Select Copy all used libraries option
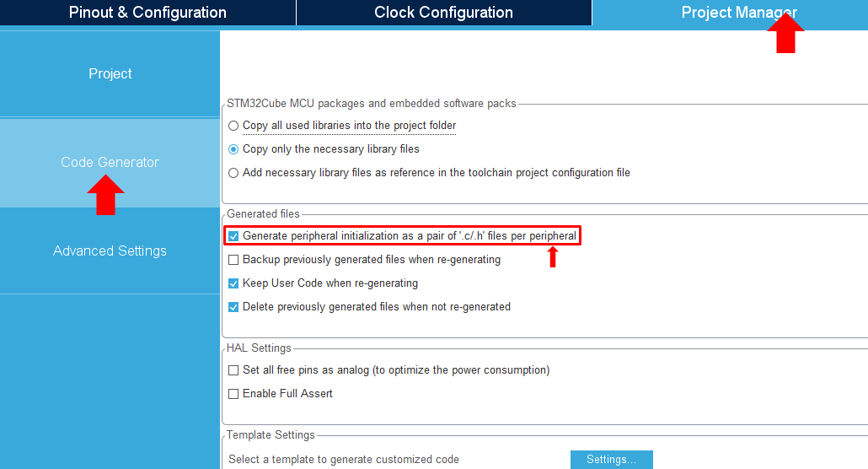 pos(233,126)
